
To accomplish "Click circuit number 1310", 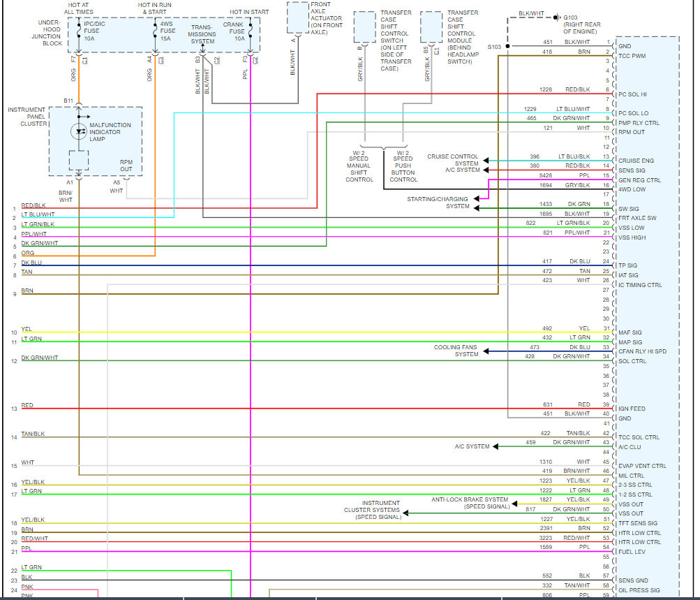I will (x=546, y=462).
